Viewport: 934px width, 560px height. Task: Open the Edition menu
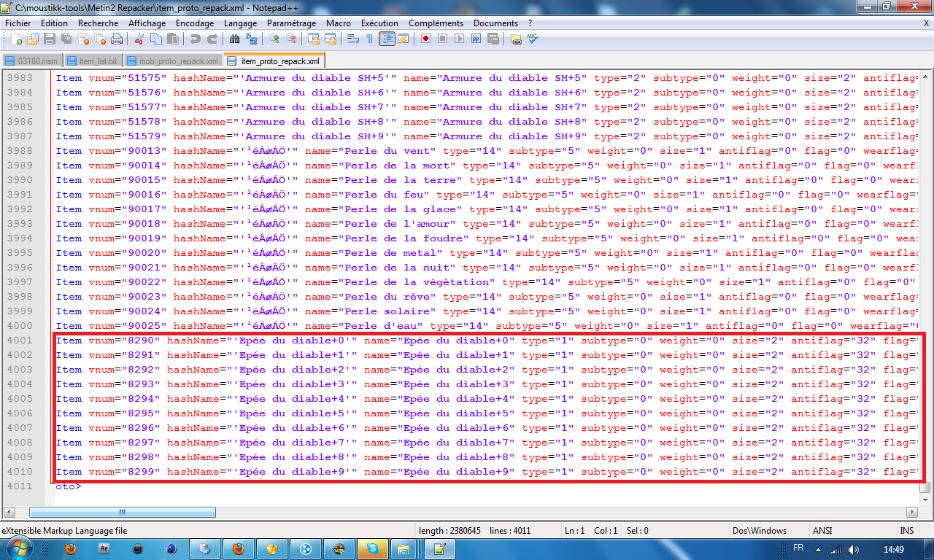coord(54,23)
